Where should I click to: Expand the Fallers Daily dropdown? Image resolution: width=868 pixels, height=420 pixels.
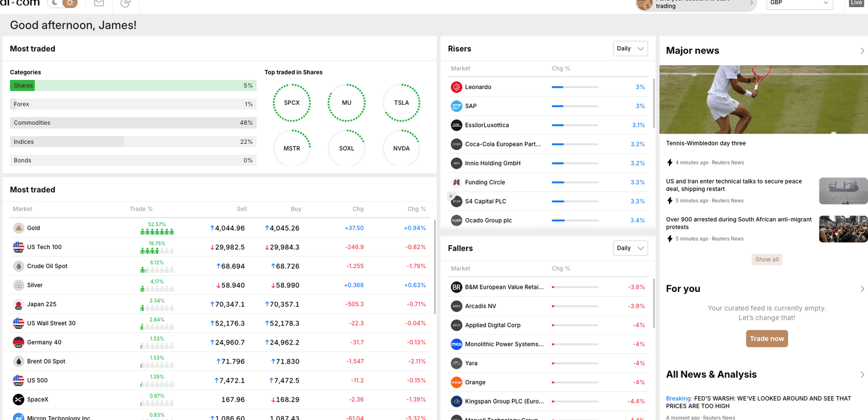pyautogui.click(x=630, y=248)
